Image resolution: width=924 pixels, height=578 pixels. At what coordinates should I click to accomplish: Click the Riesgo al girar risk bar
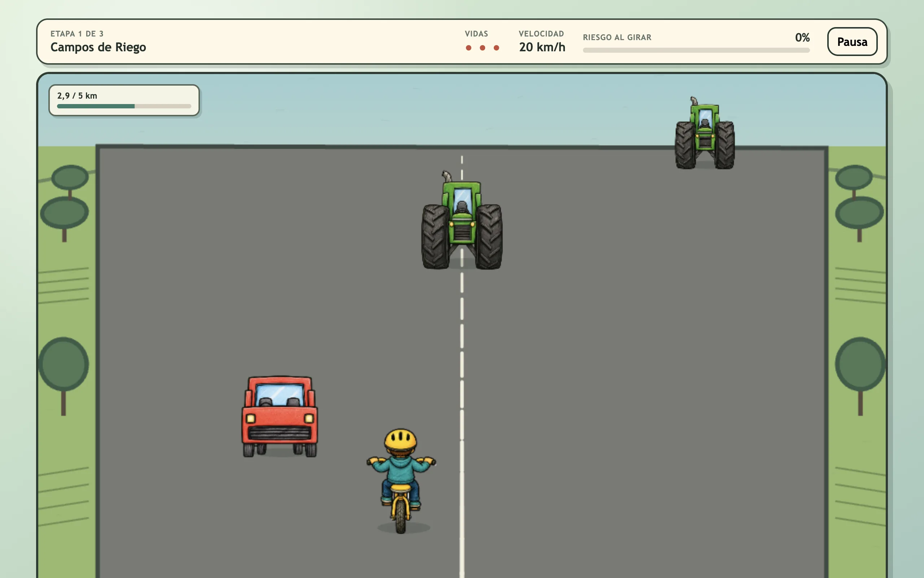click(696, 50)
